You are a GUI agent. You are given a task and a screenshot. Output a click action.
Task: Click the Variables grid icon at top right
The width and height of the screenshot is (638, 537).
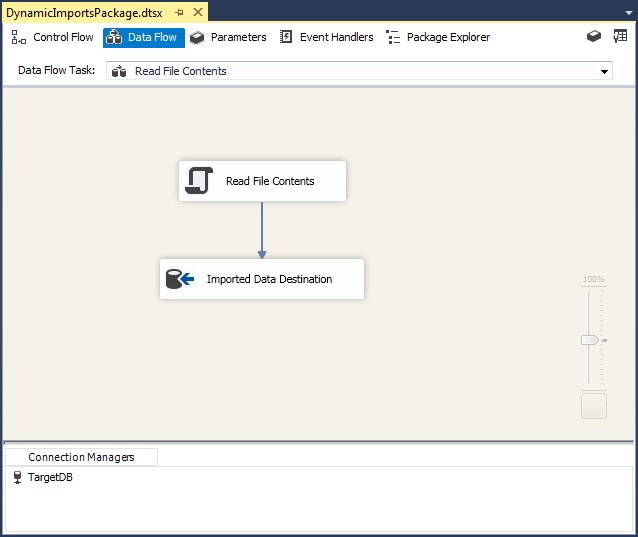(621, 37)
